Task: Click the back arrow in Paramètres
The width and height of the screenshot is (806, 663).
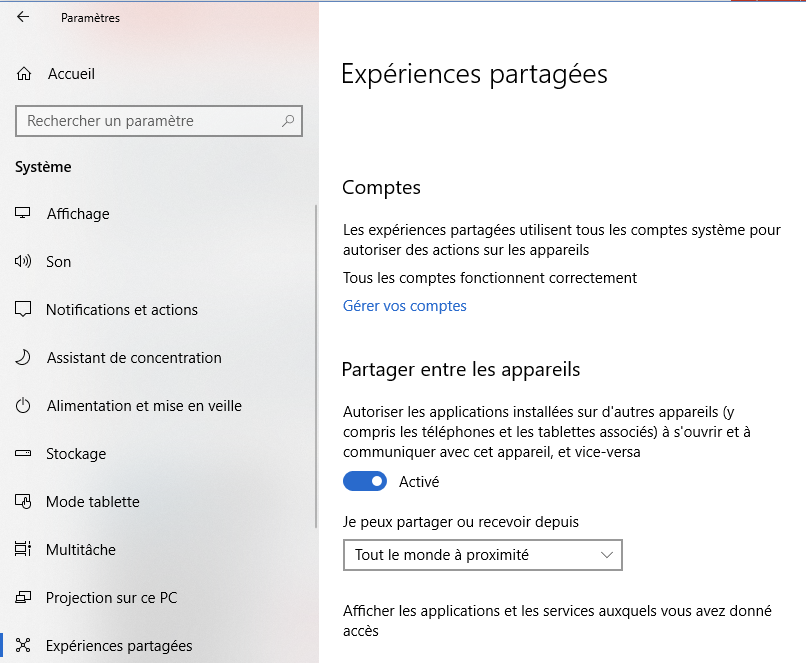Action: pos(23,17)
